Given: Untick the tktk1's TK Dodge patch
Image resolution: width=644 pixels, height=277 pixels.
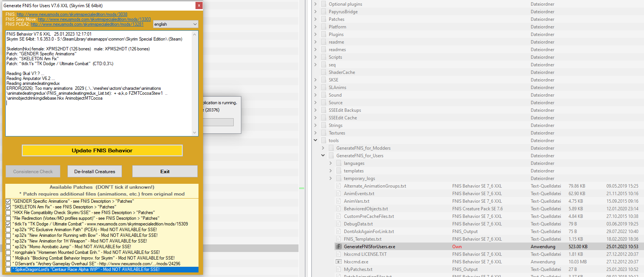Looking at the screenshot, I should tap(8, 224).
